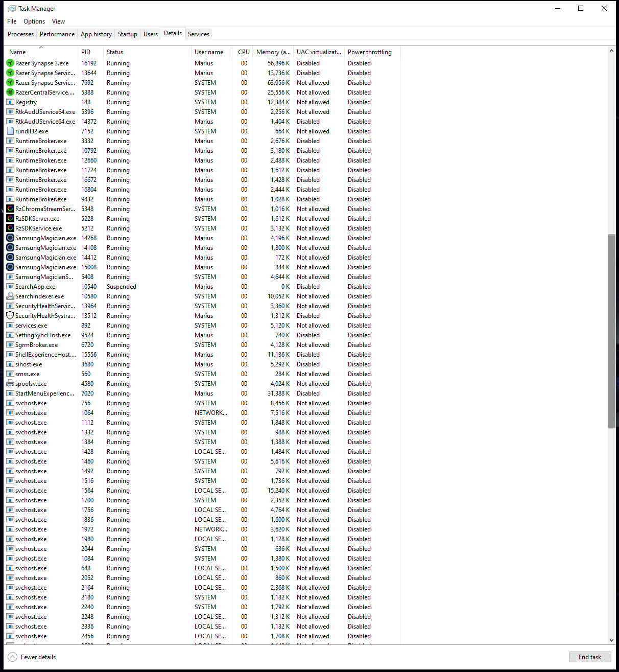
Task: Click SamsungMagician.exe icon with PID 14268
Action: point(10,238)
